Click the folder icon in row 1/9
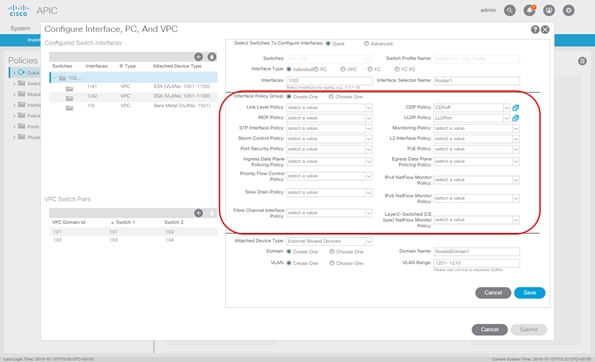 coord(69,108)
